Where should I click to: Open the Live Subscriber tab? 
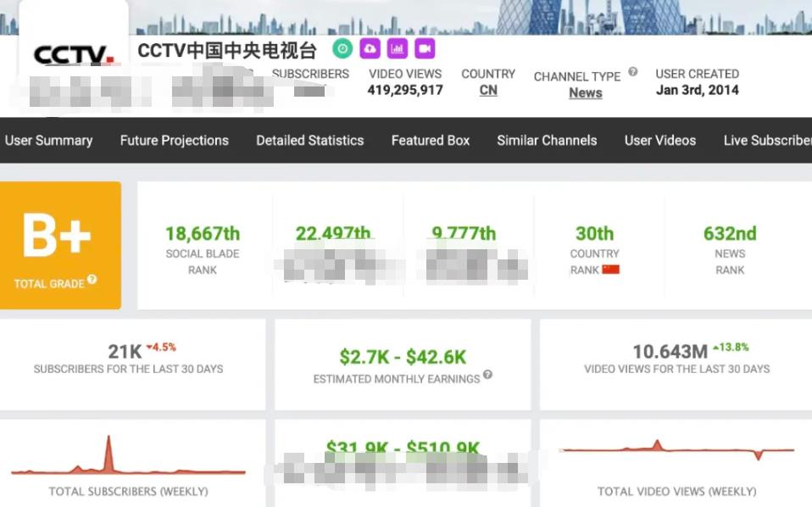[766, 141]
